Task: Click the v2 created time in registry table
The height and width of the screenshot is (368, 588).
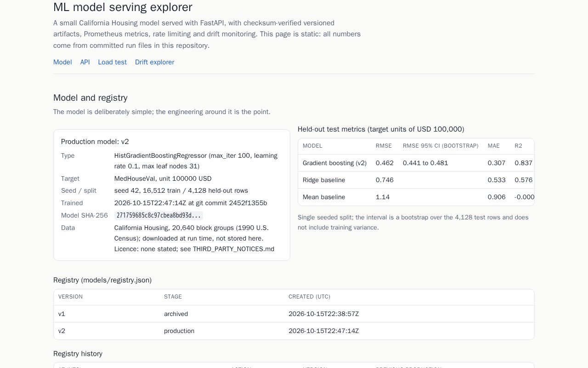Action: (x=323, y=331)
